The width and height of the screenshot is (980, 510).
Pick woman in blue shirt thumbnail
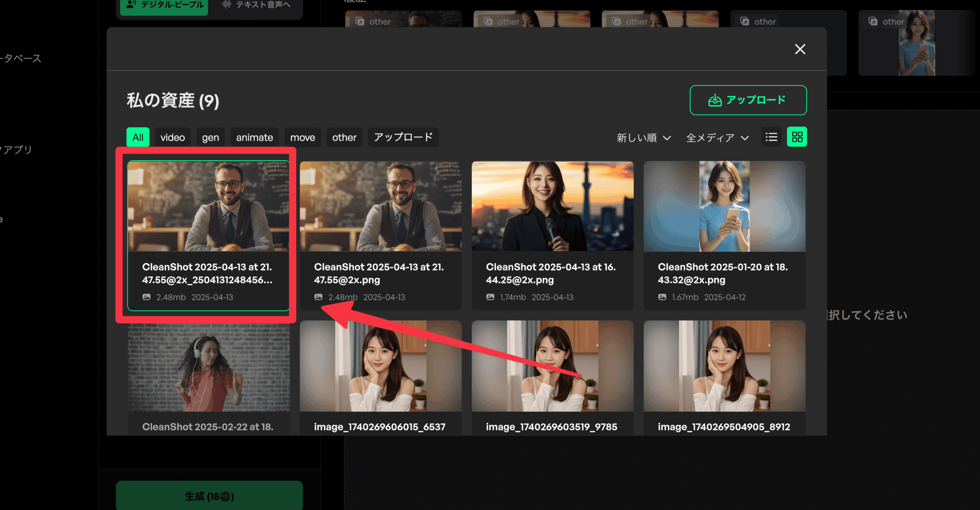724,206
